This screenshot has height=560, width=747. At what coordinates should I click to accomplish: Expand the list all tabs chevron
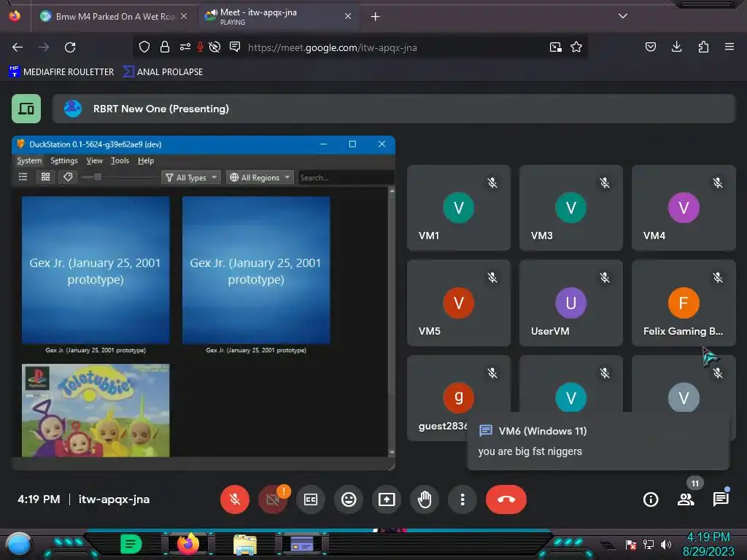click(623, 16)
